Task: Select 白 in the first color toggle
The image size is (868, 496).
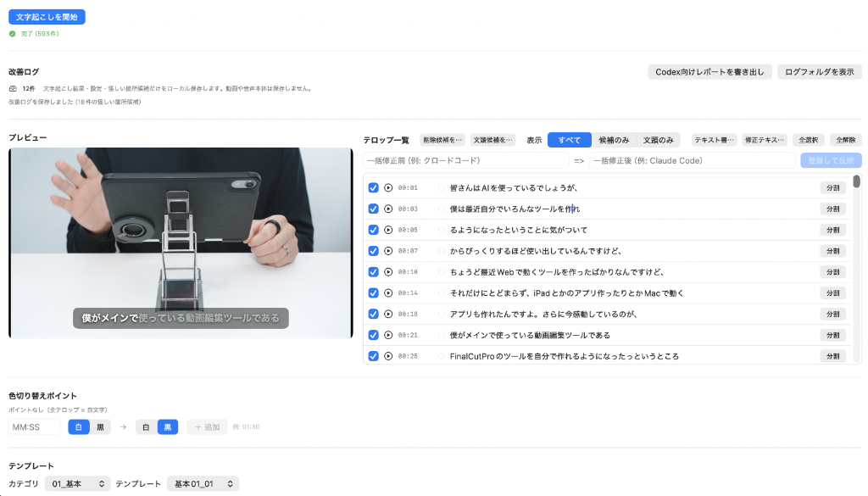Action: [x=79, y=426]
